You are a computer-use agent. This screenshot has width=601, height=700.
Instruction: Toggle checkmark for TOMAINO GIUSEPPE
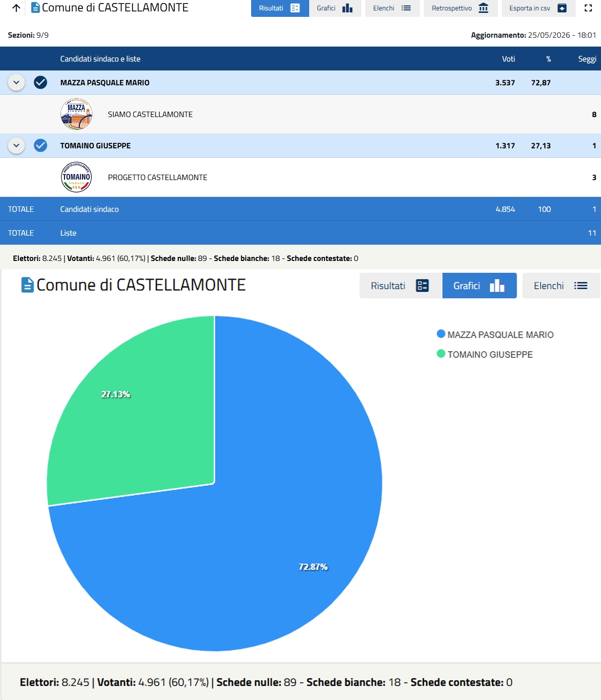point(41,145)
